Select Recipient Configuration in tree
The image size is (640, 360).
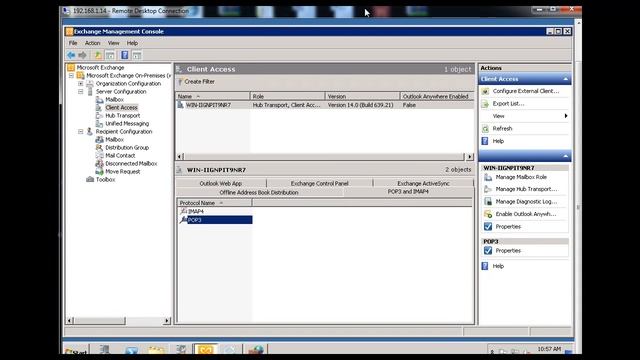pos(124,131)
